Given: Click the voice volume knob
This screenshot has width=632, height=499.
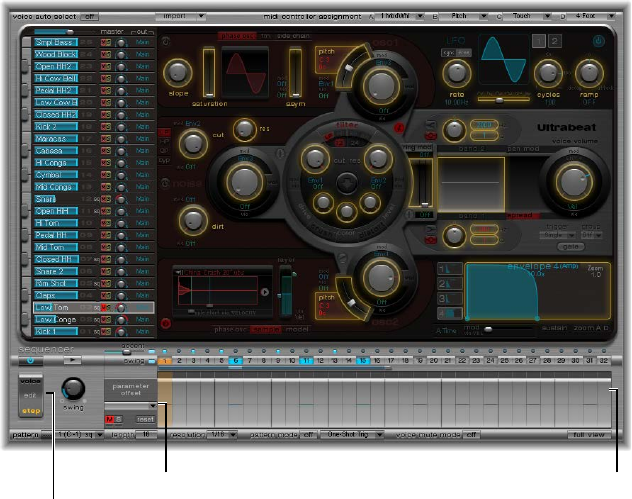Looking at the screenshot, I should coord(574,182).
